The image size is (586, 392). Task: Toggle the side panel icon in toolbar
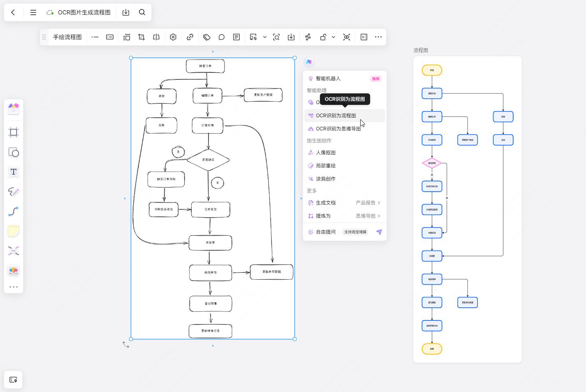click(364, 37)
